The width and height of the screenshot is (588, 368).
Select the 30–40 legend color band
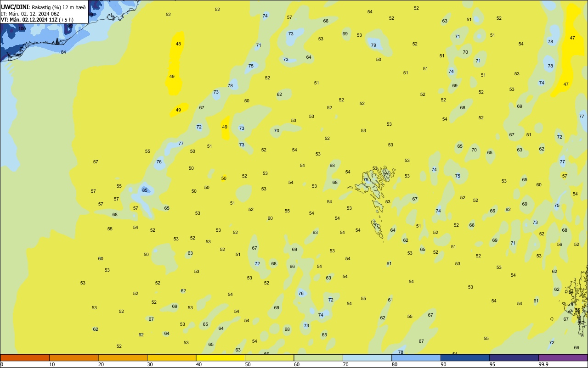click(171, 357)
